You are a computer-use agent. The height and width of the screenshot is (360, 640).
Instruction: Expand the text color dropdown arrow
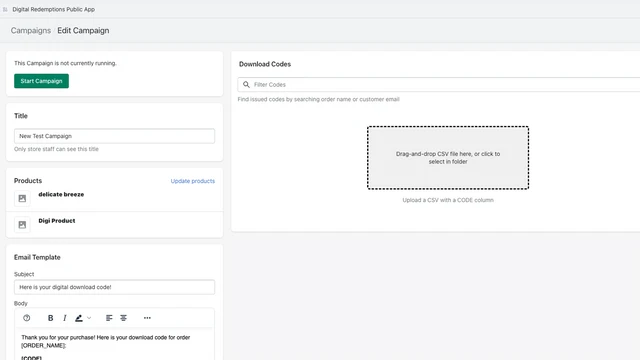(x=89, y=318)
